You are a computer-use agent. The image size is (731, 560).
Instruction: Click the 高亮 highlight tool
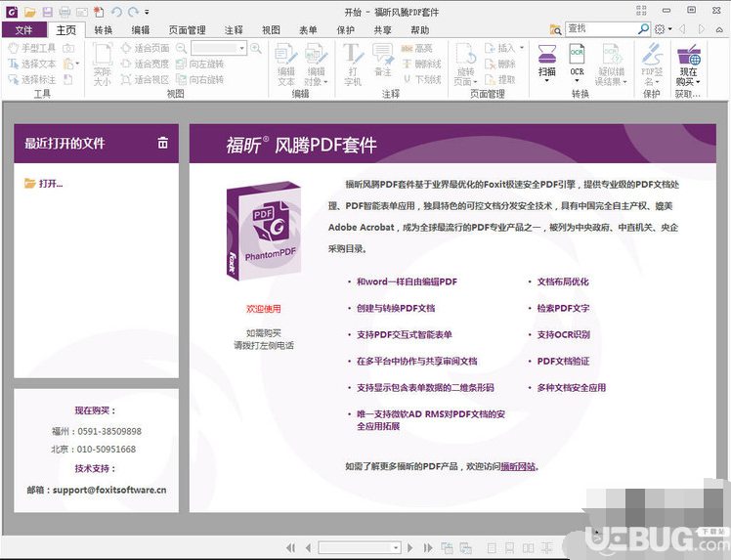click(416, 48)
